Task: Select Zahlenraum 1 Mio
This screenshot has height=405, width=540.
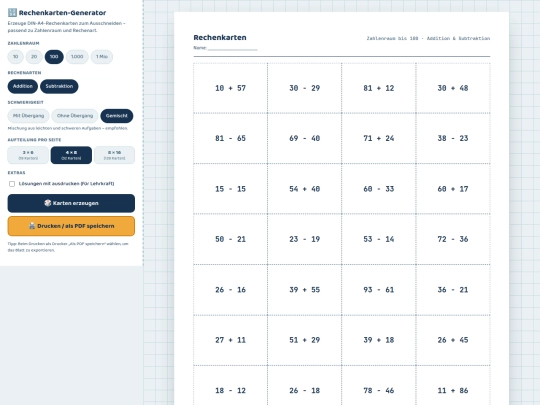Action: coord(102,56)
